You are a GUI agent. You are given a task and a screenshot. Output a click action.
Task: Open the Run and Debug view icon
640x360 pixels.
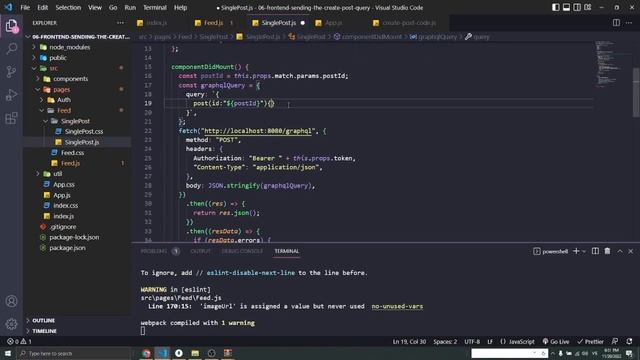click(x=11, y=95)
